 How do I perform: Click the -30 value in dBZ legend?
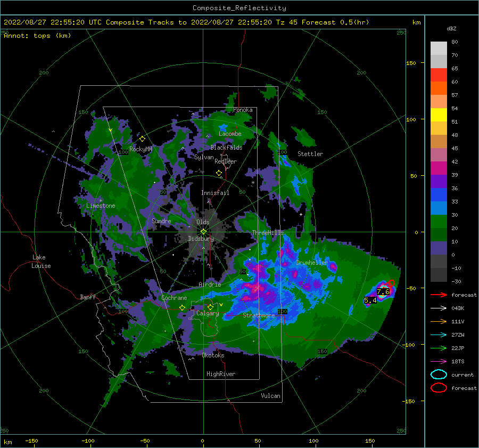[x=456, y=282]
